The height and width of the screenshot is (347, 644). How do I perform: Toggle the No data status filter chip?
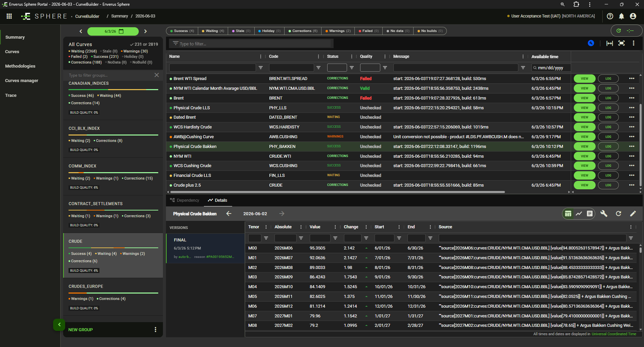click(398, 31)
